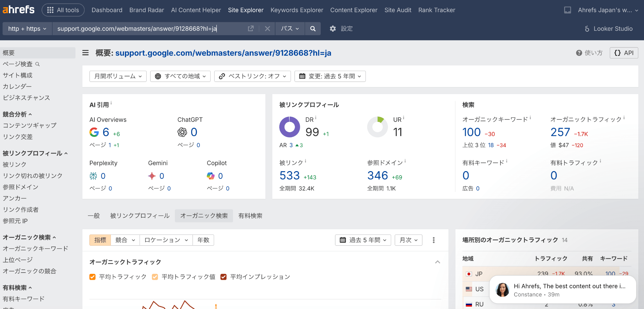Screen dimensions: 644x309
Task: Clear the URL with the X icon
Action: 267,29
